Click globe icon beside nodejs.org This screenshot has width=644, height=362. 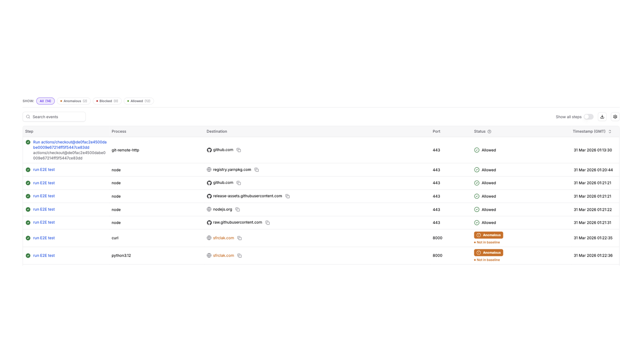point(209,209)
